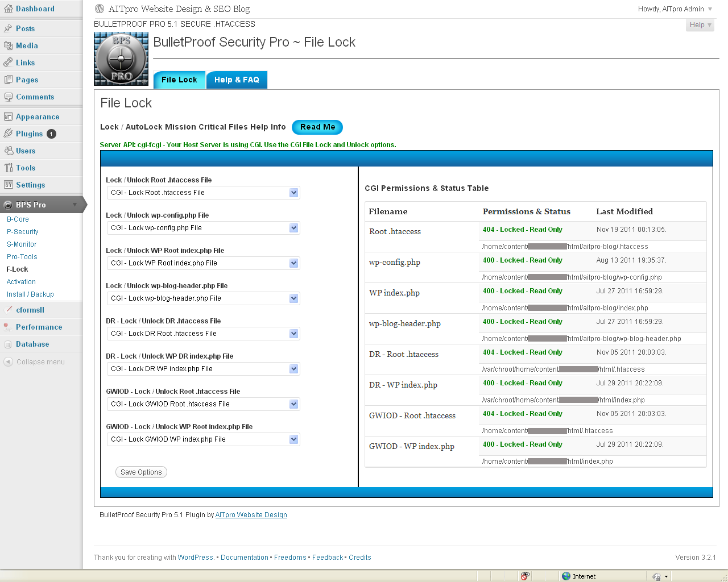Open the Lock Root .htaccess File dropdown

click(203, 193)
